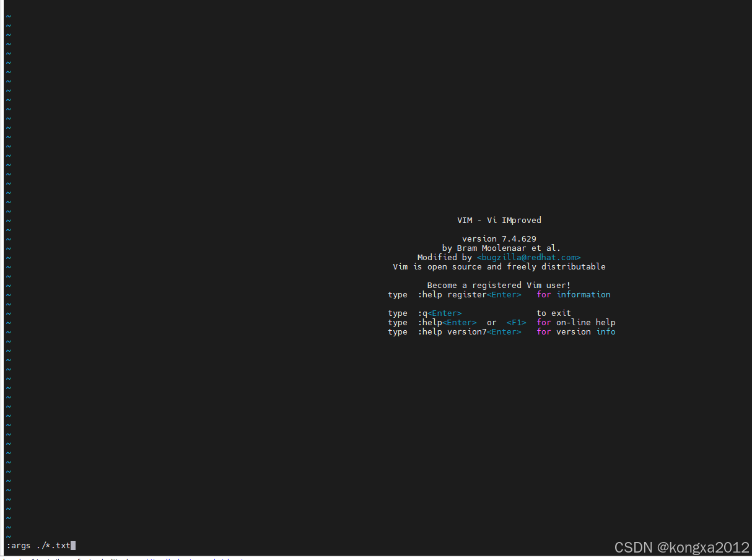Click 'to exit' text
The image size is (752, 560).
(554, 313)
